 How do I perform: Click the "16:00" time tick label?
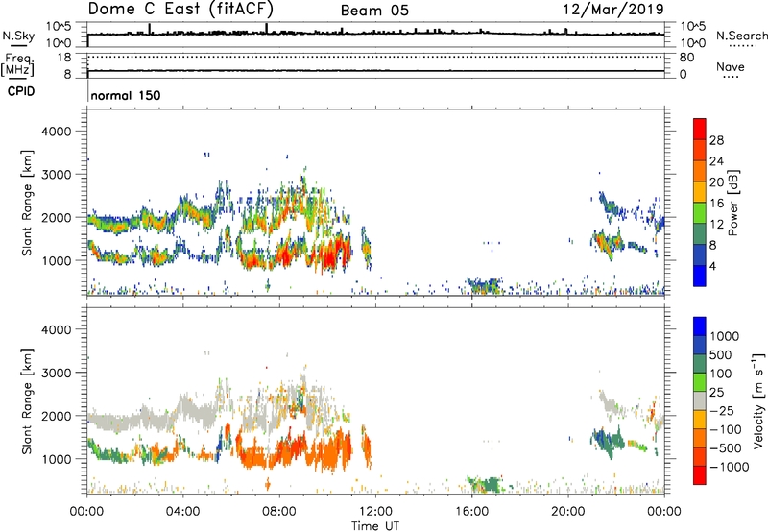[471, 512]
